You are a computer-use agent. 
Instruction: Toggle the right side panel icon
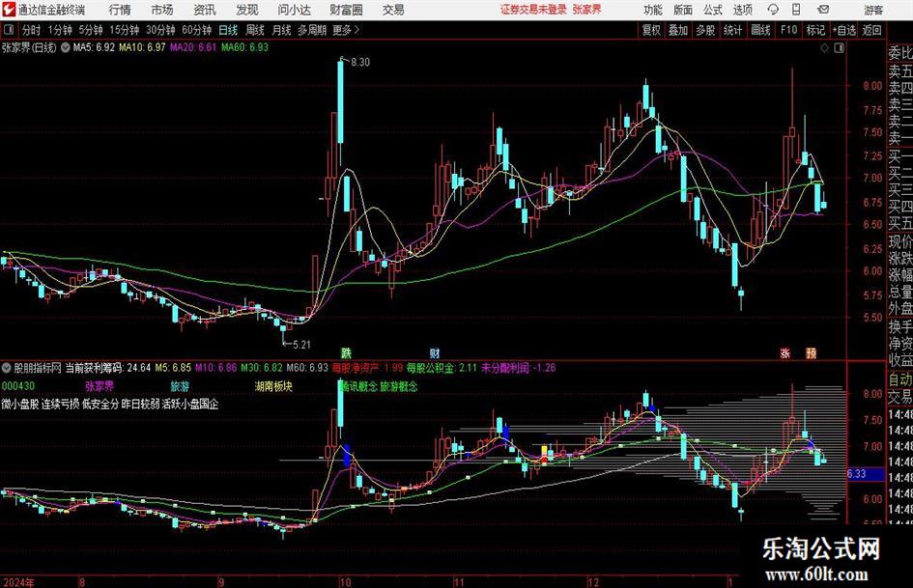839,48
